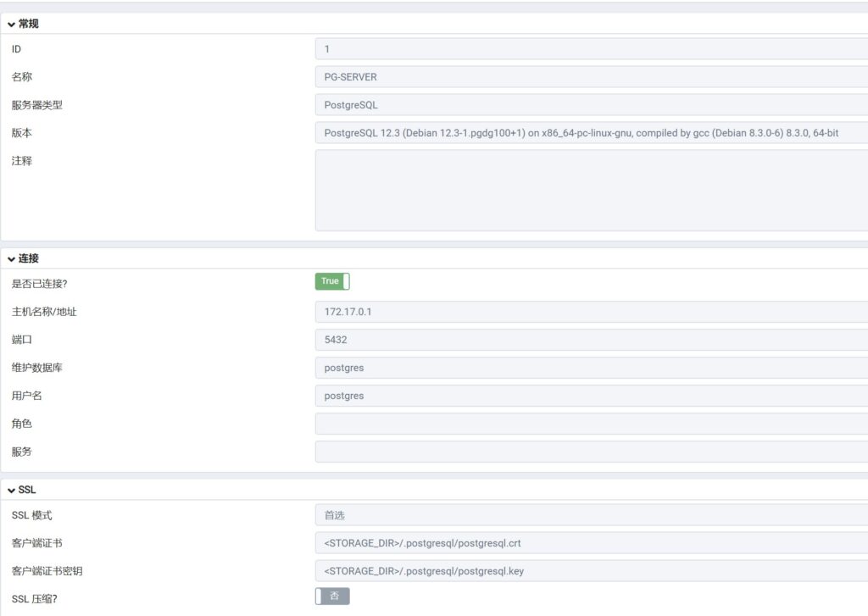868x616 pixels.
Task: Click the 常规 section title
Action: (x=28, y=24)
